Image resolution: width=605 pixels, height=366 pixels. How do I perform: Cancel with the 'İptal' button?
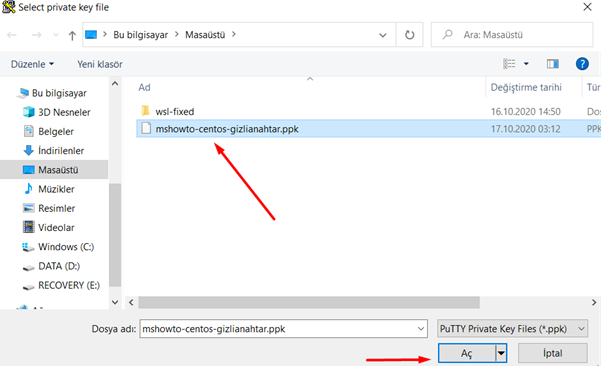pos(553,353)
